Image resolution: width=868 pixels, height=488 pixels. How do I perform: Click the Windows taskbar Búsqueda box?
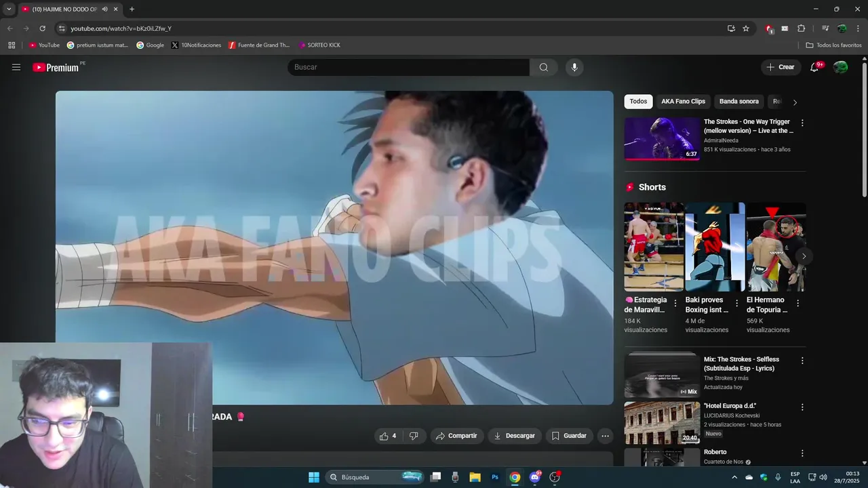[x=375, y=477]
